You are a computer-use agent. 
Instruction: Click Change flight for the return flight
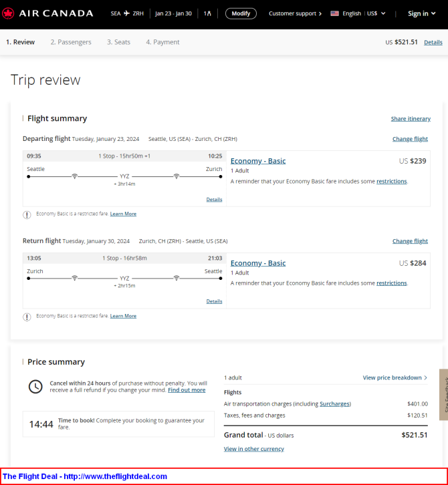(x=411, y=241)
